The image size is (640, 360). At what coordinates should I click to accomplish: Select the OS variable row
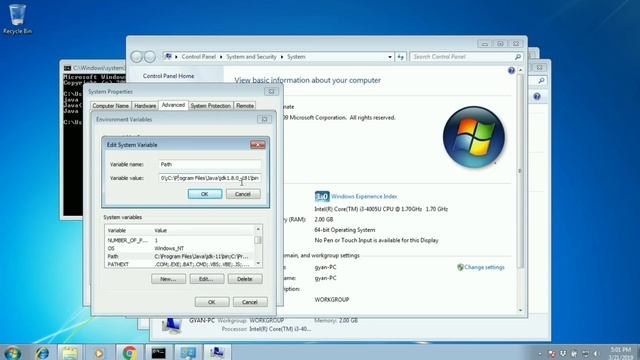[x=180, y=248]
